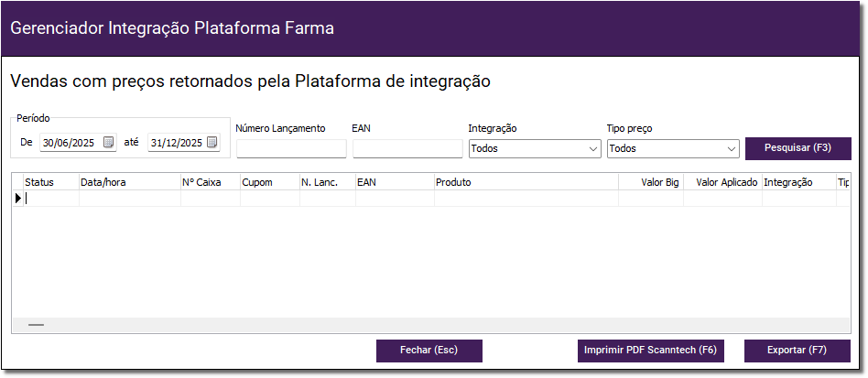Viewport: 868px width, 378px height.
Task: Expand the Tipo preço dropdown
Action: 732,149
